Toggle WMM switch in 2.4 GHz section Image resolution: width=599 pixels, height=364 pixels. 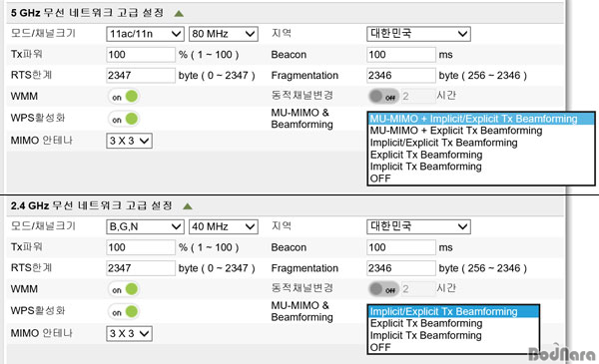point(124,289)
